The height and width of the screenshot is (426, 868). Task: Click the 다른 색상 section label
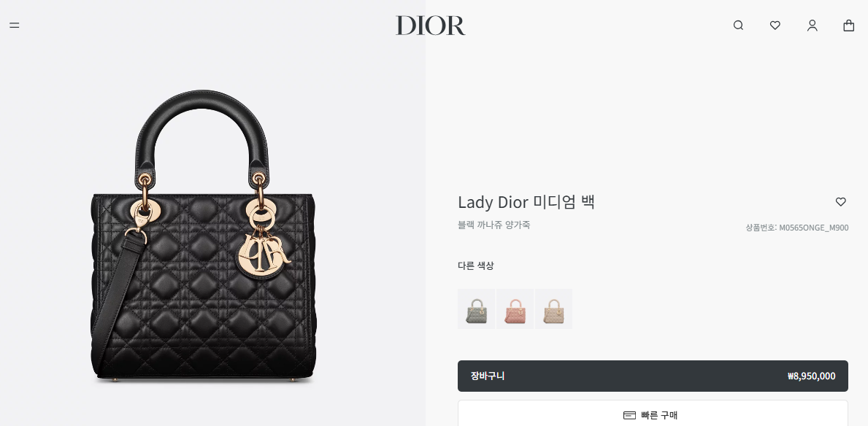tap(475, 266)
